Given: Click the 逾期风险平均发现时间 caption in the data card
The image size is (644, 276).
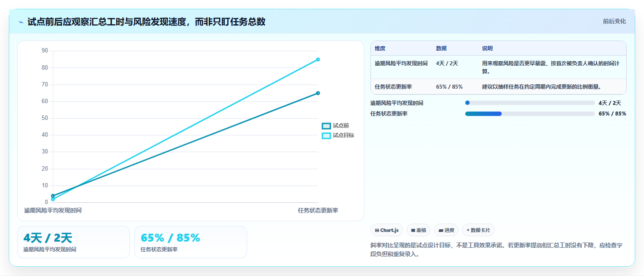Looking at the screenshot, I should coord(50,250).
